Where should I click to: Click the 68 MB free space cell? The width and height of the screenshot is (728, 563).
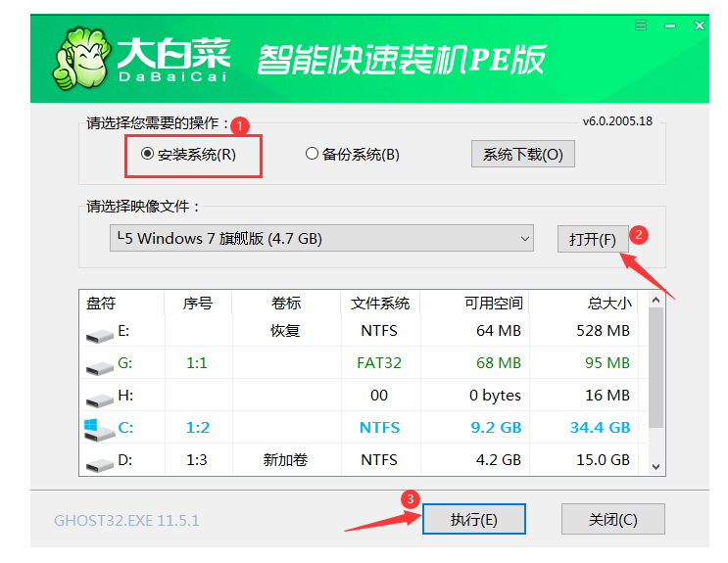pos(499,363)
